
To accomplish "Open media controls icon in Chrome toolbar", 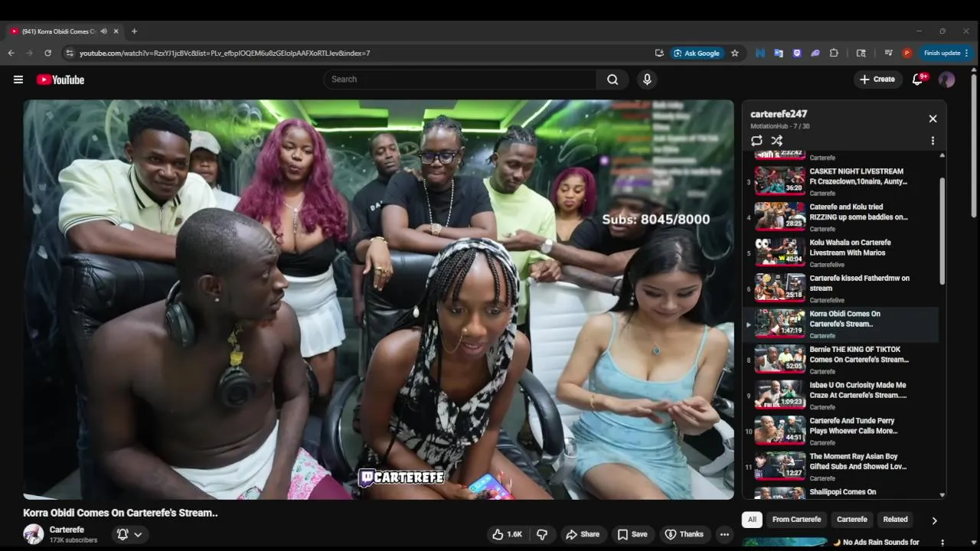I will pos(888,53).
